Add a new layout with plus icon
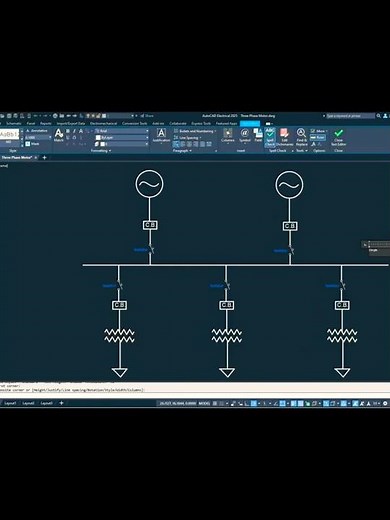This screenshot has width=390, height=520. tap(61, 403)
